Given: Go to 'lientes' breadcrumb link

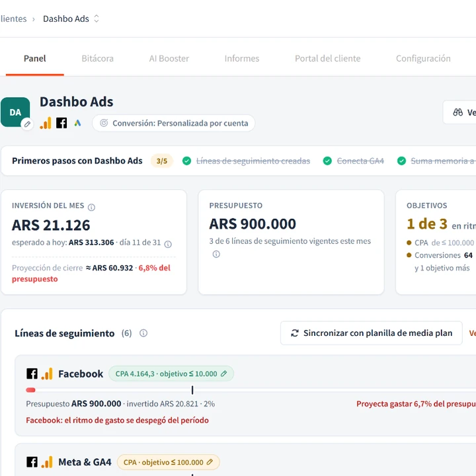Looking at the screenshot, I should (13, 19).
